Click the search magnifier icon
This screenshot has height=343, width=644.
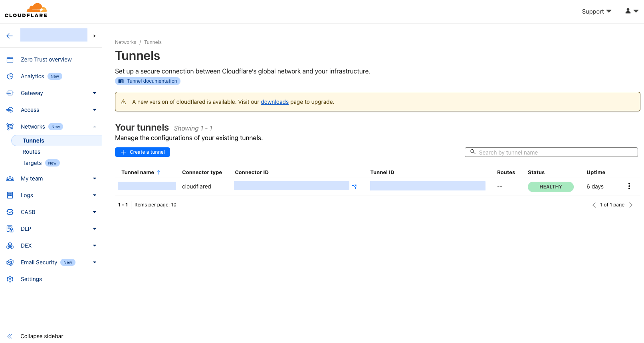point(473,152)
